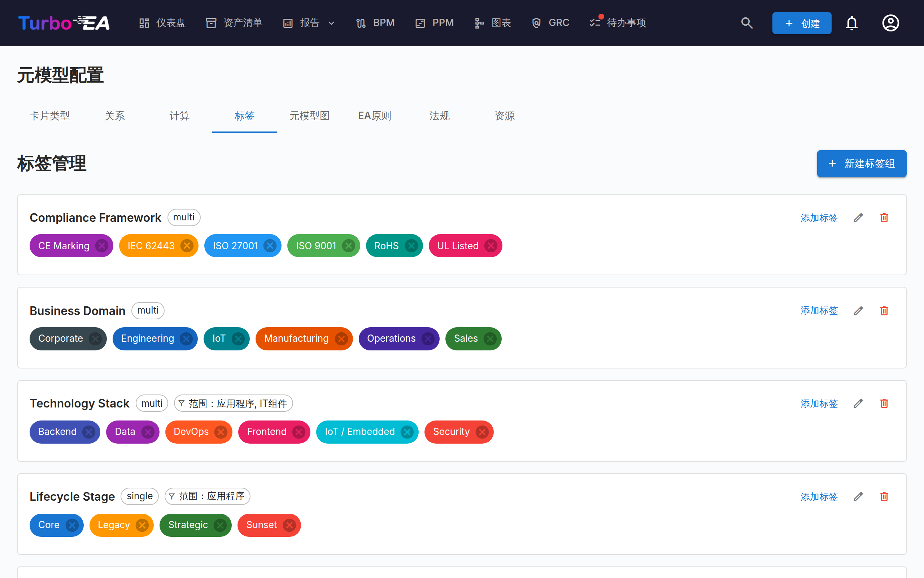Remove the CE Marking tag

coord(101,246)
